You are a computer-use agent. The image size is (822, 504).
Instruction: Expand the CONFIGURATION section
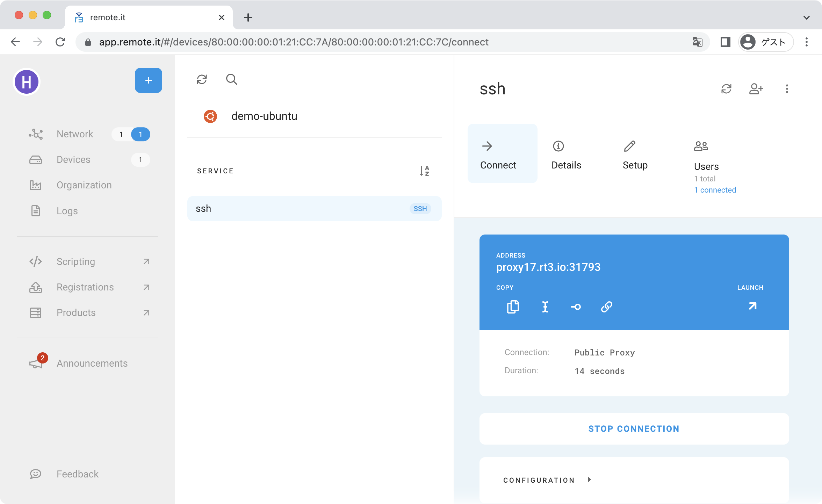pyautogui.click(x=547, y=480)
